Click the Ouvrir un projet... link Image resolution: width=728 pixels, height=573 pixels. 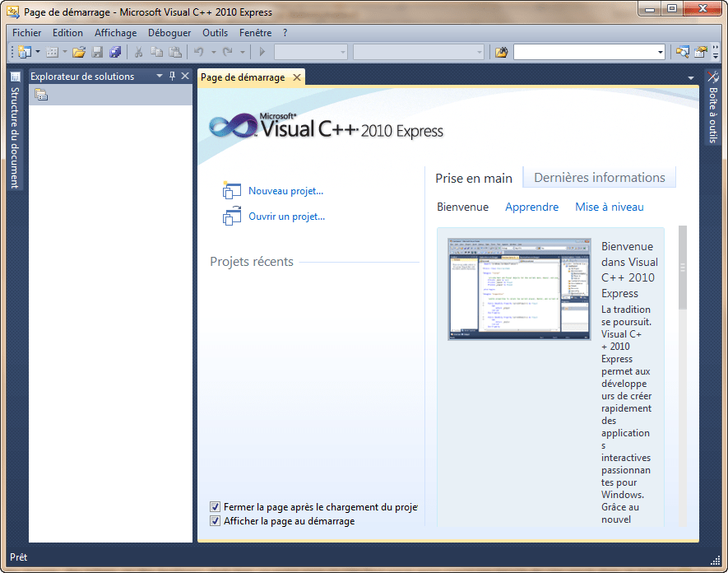[x=286, y=216]
